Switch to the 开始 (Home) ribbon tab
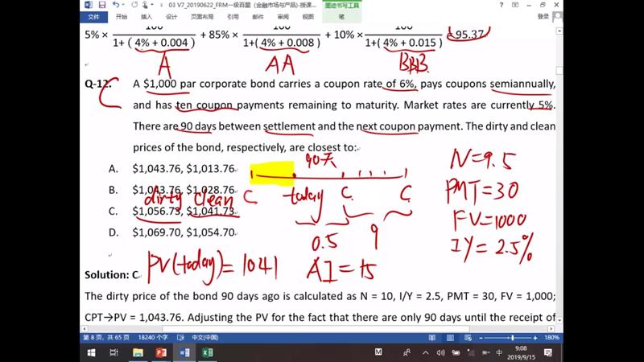 tap(122, 17)
